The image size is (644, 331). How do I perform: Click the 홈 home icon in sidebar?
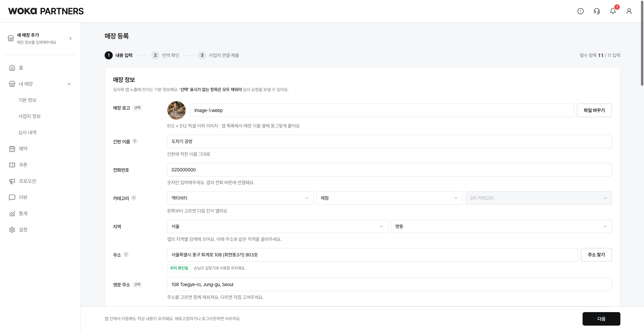point(12,68)
